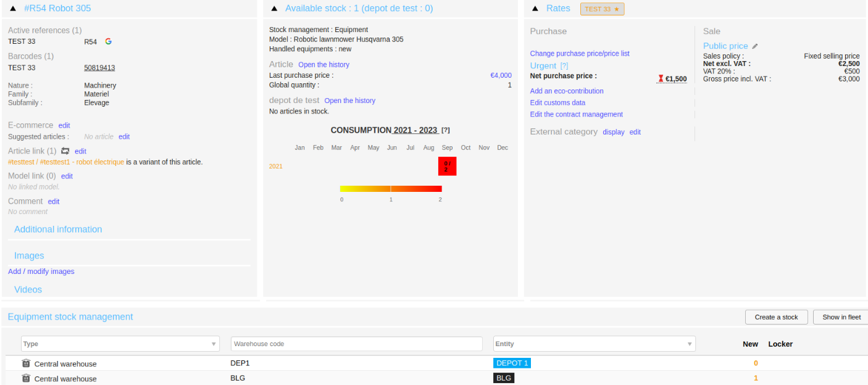Click the Public price link
The image size is (868, 385).
[x=725, y=46]
